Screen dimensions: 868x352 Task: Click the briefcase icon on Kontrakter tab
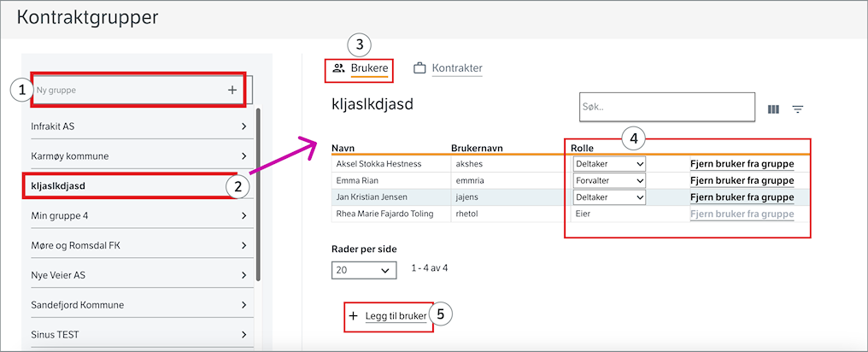click(420, 68)
